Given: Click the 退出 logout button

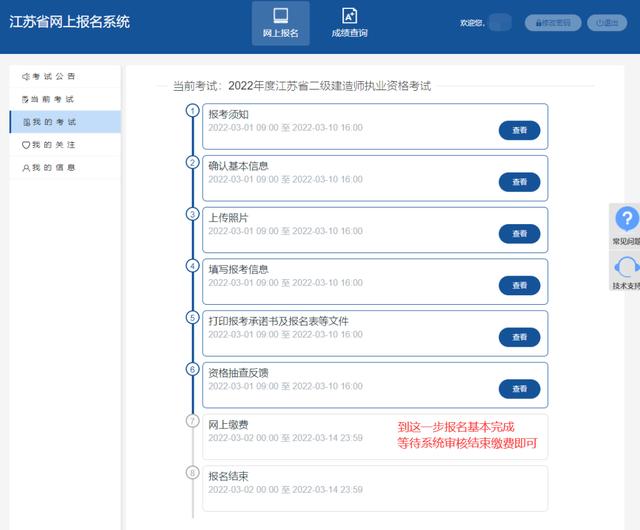Looking at the screenshot, I should click(609, 22).
